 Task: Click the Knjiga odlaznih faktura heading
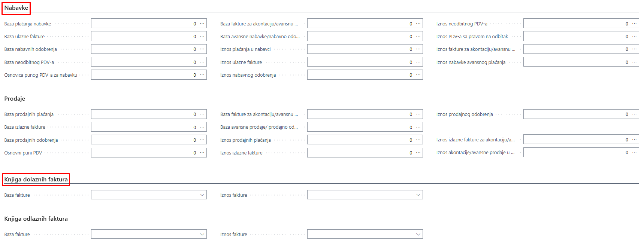pyautogui.click(x=36, y=219)
